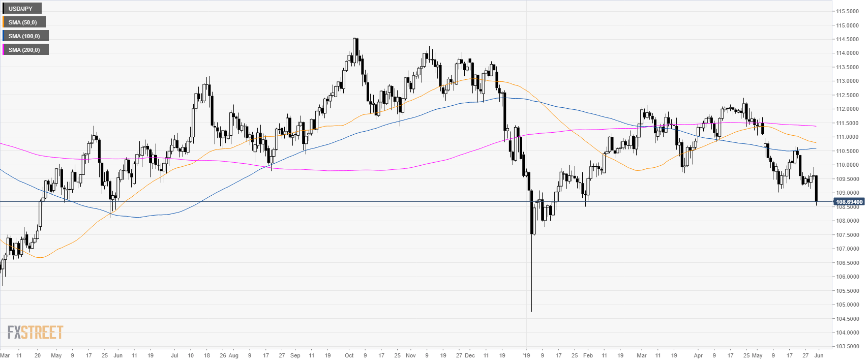
Task: Select Jul on the time axis
Action: click(174, 355)
